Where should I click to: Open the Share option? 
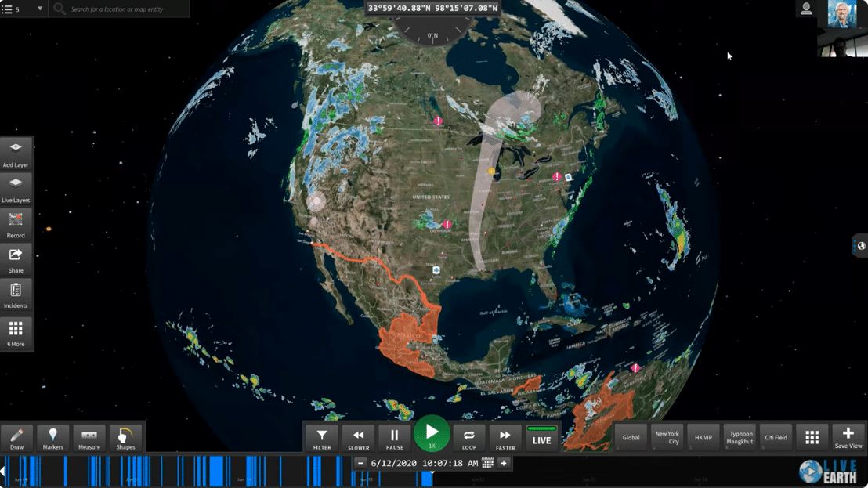point(16,260)
